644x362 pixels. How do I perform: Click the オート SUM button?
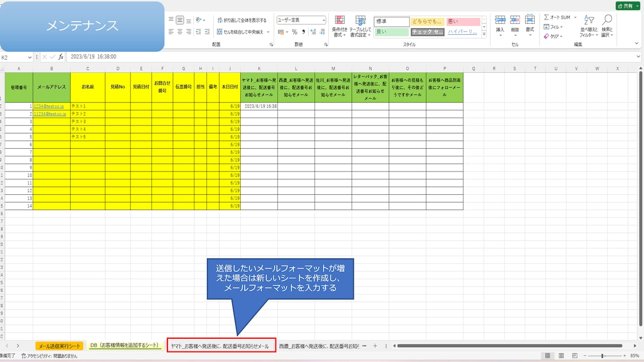pos(557,17)
